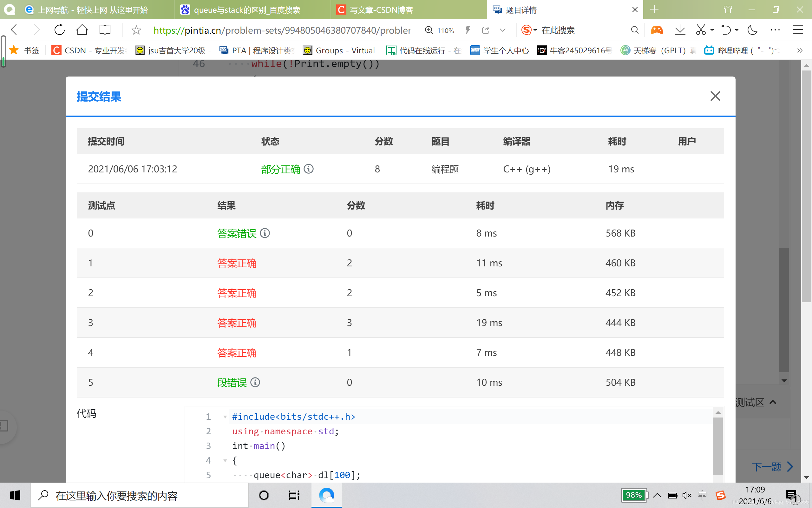812x508 pixels.
Task: Switch the 中 input method indicator
Action: [702, 495]
